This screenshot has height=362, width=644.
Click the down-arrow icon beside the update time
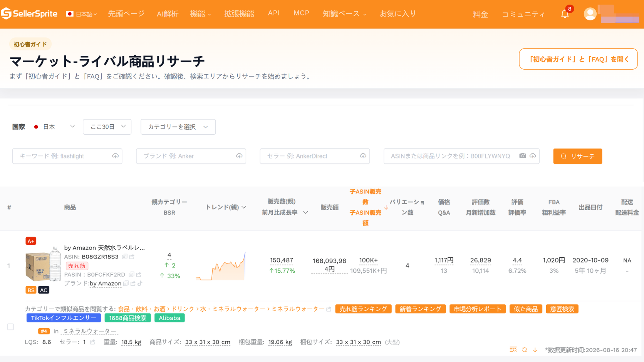(x=535, y=350)
